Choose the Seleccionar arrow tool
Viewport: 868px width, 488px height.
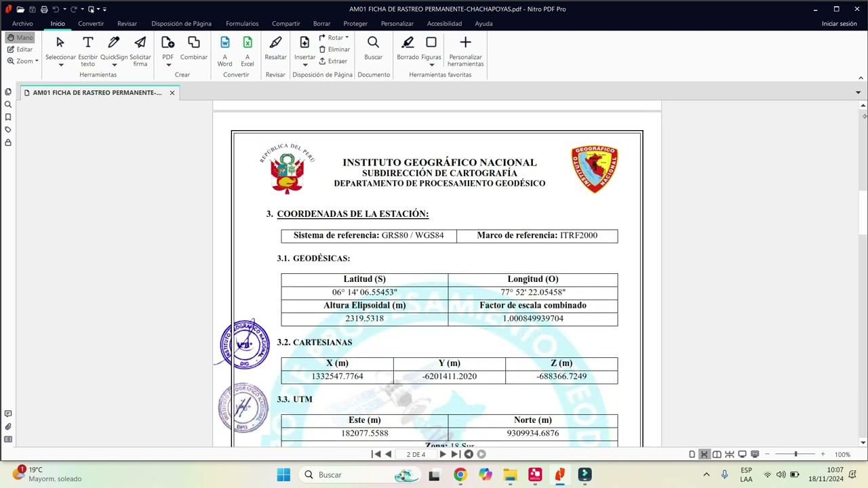click(x=60, y=43)
